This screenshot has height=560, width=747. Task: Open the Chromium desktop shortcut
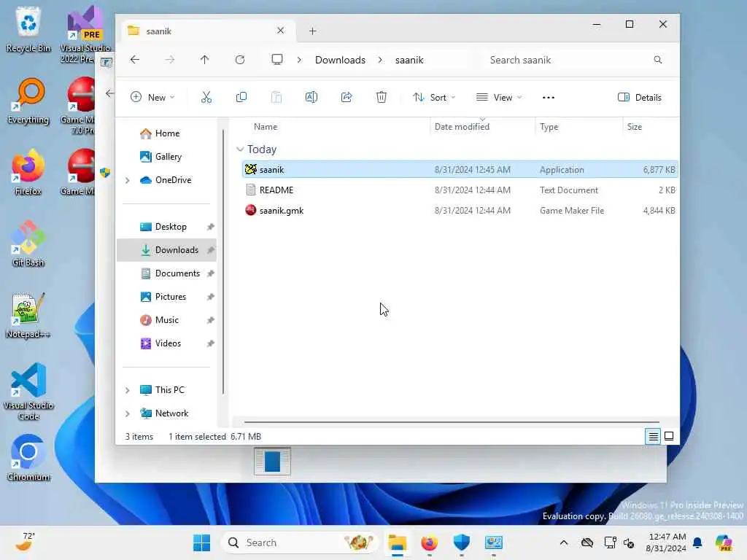click(x=28, y=458)
